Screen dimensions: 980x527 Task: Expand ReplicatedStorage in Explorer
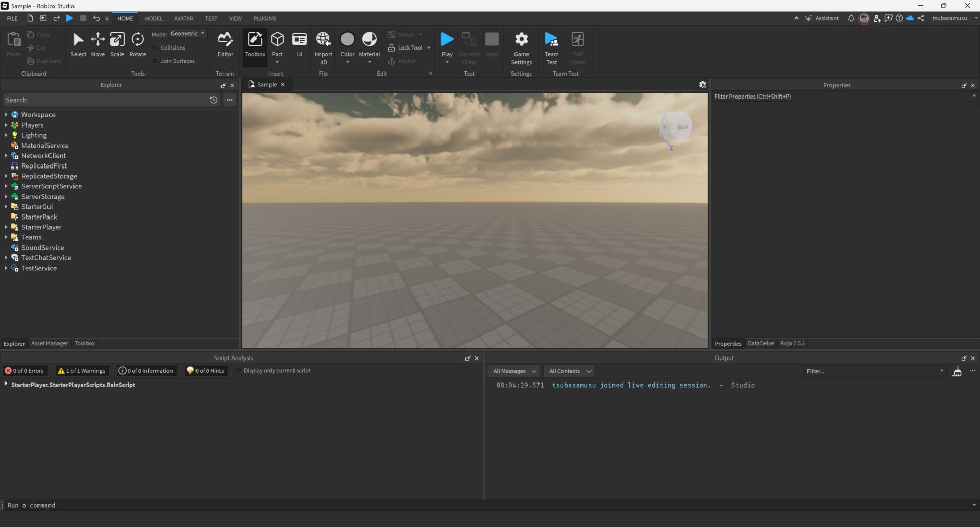[x=6, y=176]
